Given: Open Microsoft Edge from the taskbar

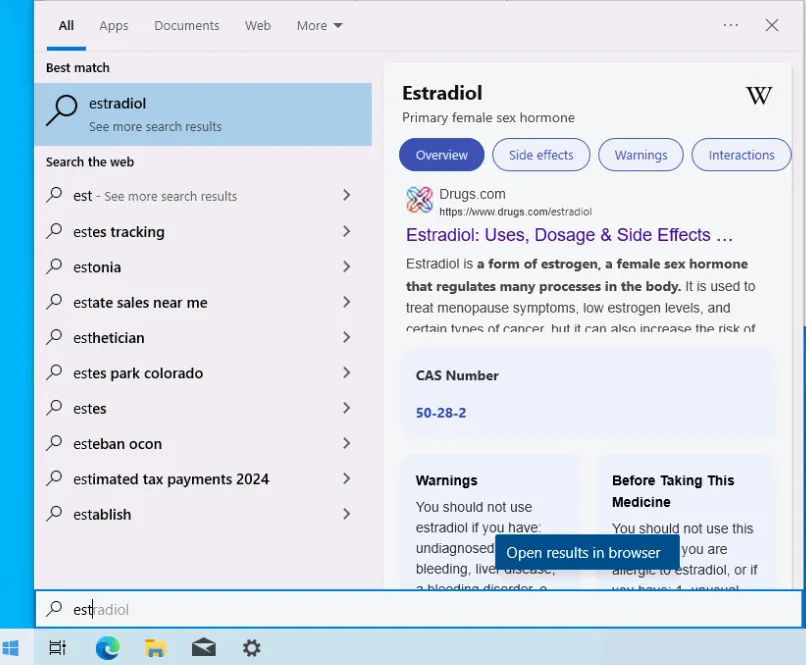Looking at the screenshot, I should (x=107, y=648).
